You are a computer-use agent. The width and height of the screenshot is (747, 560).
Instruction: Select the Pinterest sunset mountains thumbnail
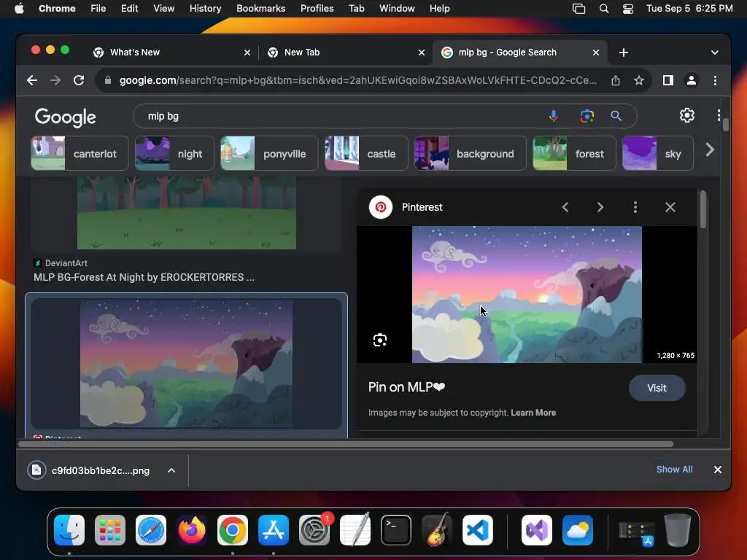[186, 363]
